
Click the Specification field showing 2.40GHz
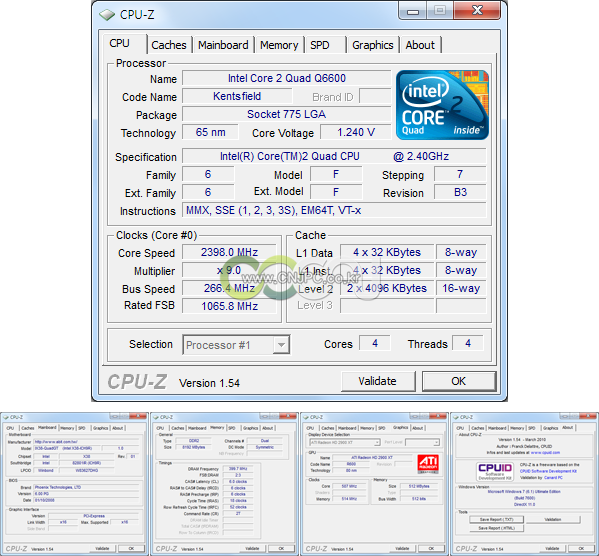[x=334, y=156]
